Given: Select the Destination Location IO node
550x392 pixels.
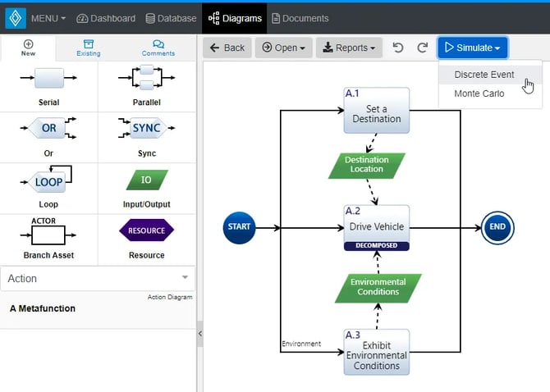Looking at the screenshot, I should [367, 166].
